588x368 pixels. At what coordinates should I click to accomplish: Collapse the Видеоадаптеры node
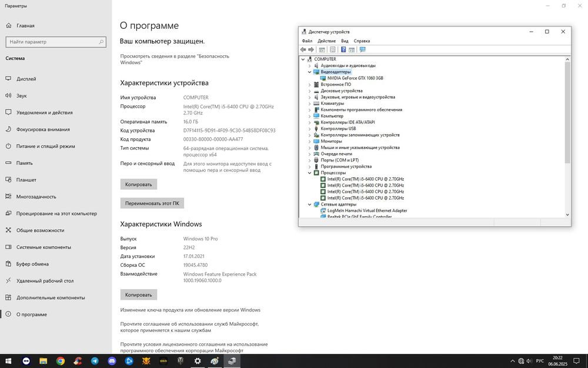pyautogui.click(x=310, y=72)
